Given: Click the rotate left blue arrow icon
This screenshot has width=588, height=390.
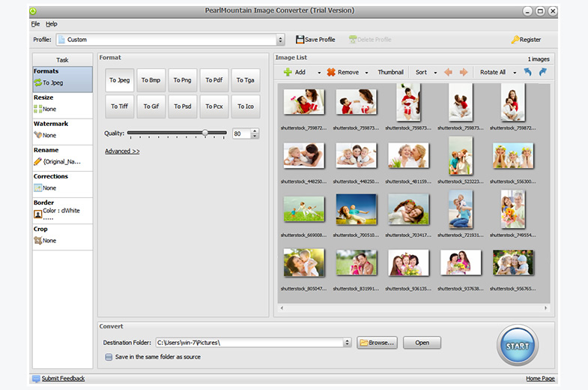Looking at the screenshot, I should [x=528, y=73].
